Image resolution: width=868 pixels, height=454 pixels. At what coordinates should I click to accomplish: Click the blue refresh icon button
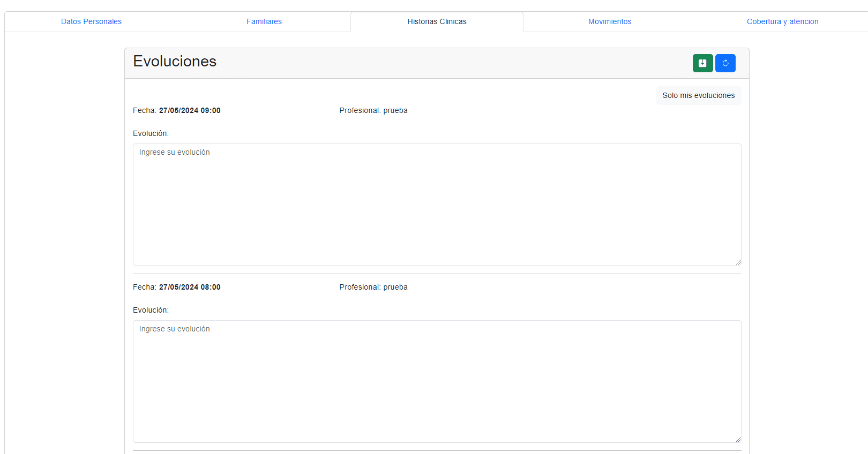725,63
